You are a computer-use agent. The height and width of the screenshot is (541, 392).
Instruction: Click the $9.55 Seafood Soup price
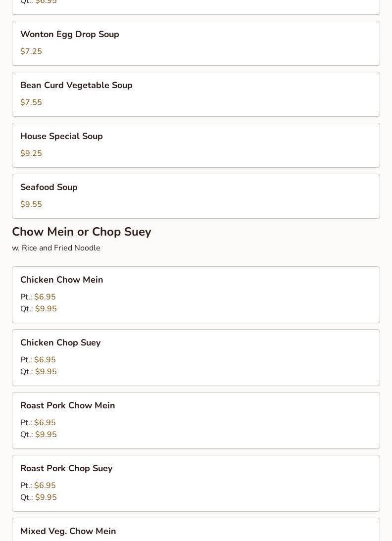[x=31, y=204]
